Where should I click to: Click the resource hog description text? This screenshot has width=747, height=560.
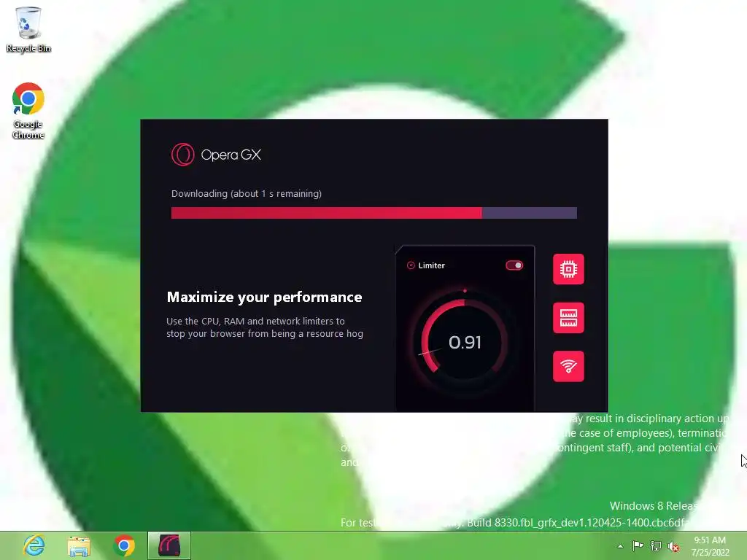[x=264, y=327]
